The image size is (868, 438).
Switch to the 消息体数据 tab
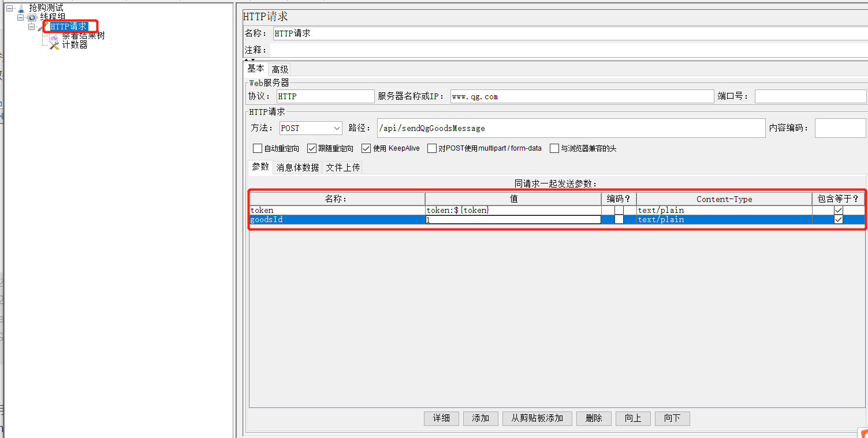coord(297,167)
